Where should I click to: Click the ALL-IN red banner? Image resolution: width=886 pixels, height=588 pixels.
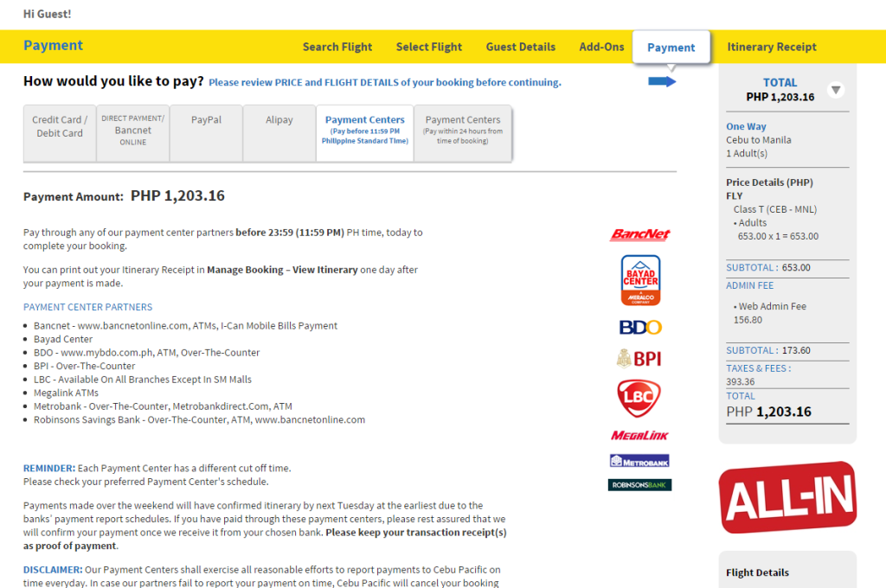click(787, 497)
